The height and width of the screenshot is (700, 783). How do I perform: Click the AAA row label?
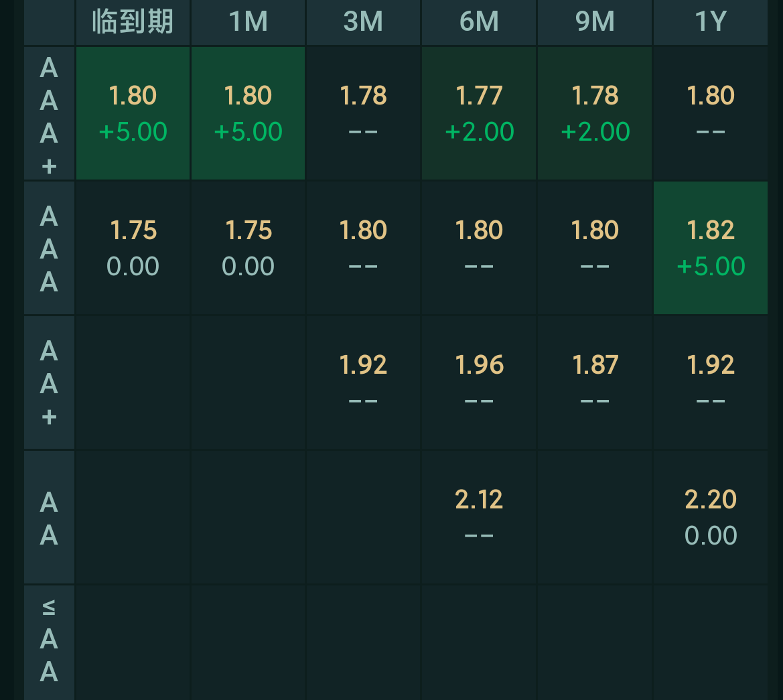click(x=49, y=247)
